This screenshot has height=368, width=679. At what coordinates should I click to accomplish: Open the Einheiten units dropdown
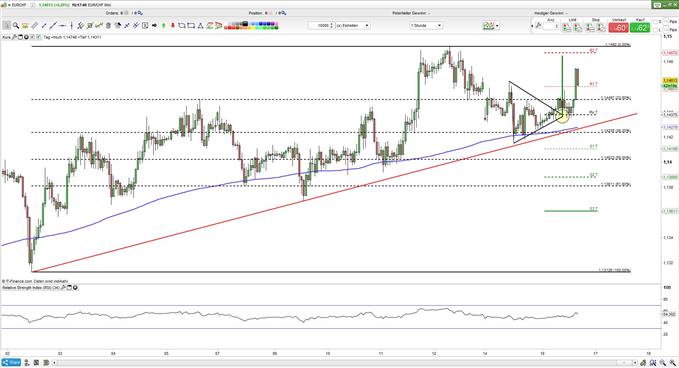(x=352, y=26)
